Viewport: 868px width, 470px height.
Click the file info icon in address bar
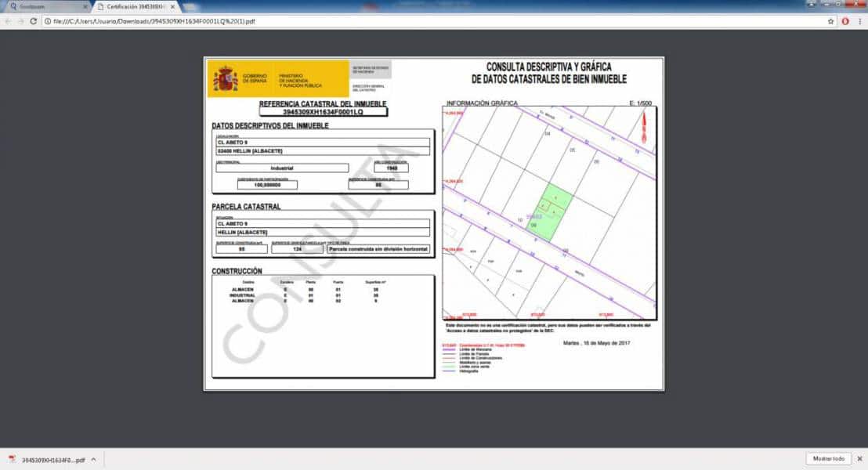48,21
